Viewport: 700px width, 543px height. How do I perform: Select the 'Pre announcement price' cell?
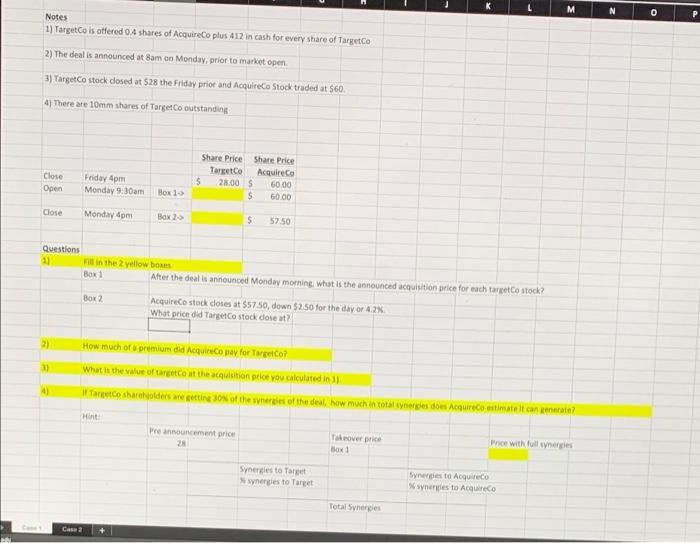point(192,432)
